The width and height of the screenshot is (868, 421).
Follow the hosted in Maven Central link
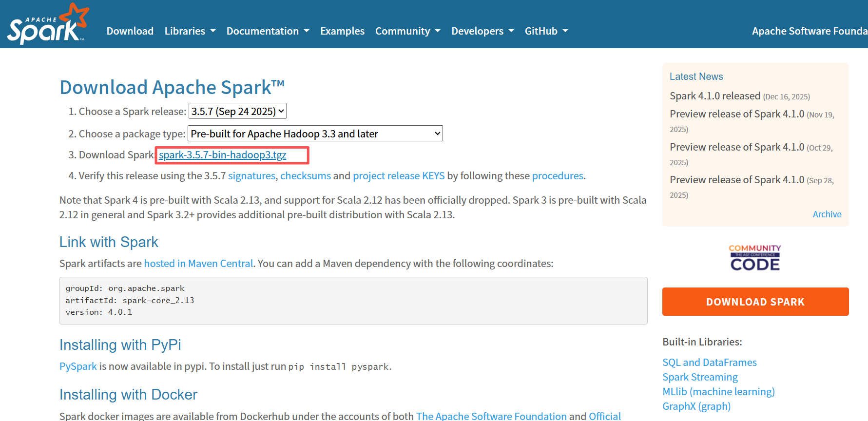click(198, 264)
